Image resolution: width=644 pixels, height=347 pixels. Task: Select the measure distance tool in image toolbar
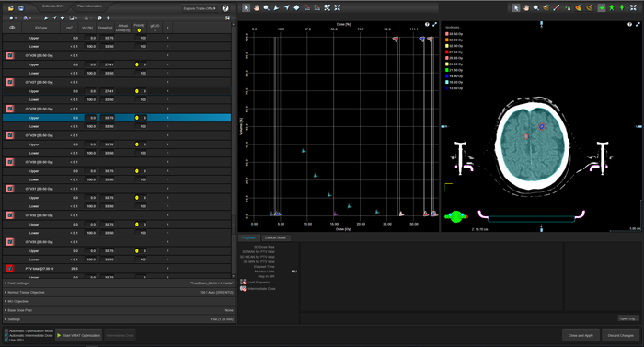(557, 7)
